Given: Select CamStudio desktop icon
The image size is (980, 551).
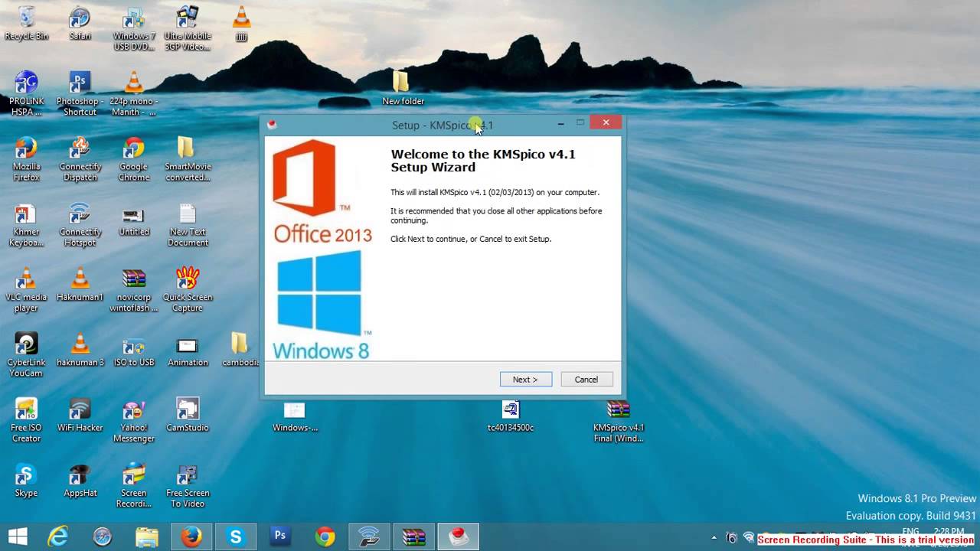Looking at the screenshot, I should click(x=188, y=416).
